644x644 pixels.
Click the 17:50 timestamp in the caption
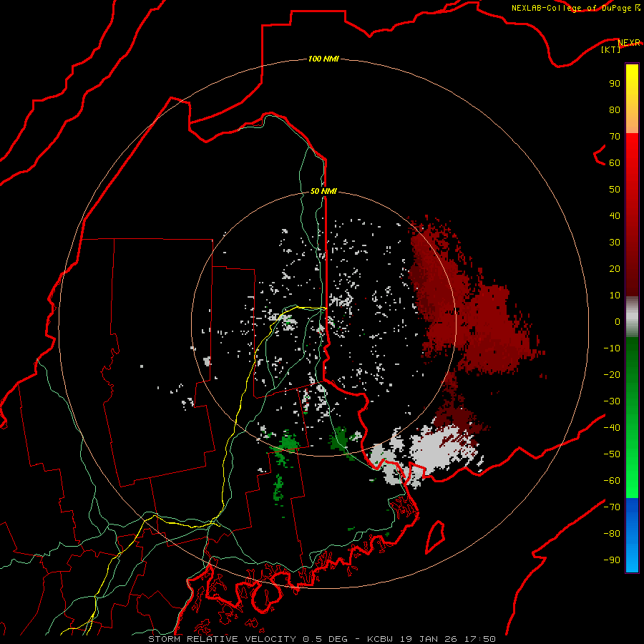(x=479, y=639)
